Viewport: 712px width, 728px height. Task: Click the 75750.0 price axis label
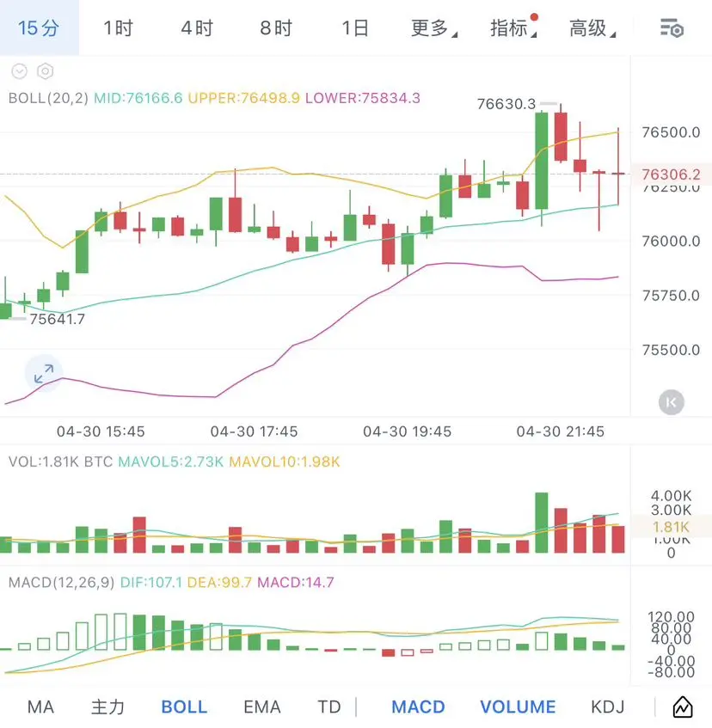[671, 296]
